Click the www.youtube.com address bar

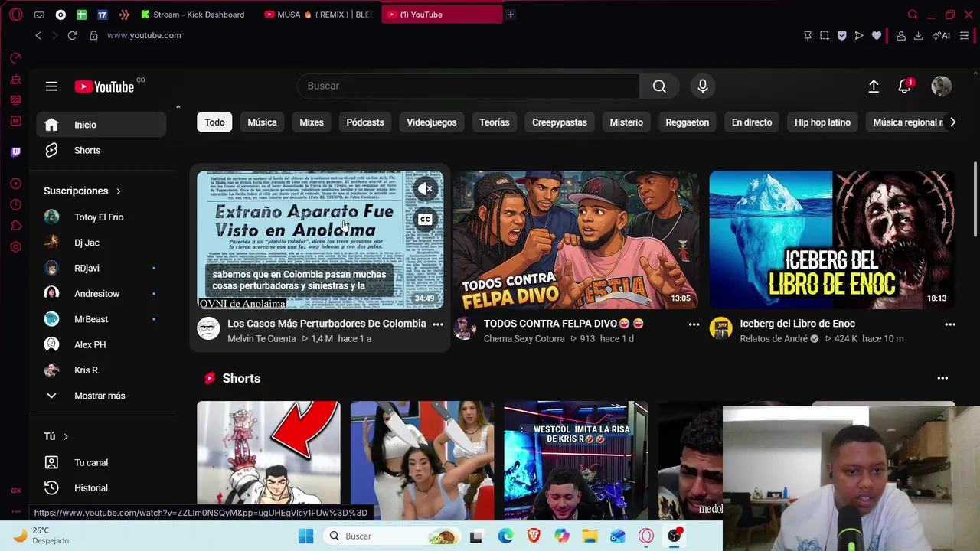point(144,35)
